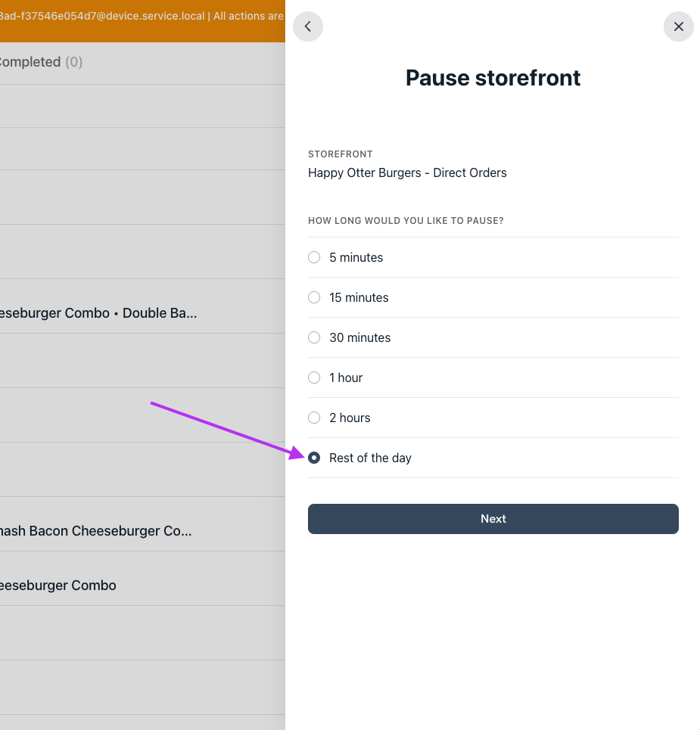Click the selected Rest of the day radio
The image size is (700, 730).
coord(314,458)
